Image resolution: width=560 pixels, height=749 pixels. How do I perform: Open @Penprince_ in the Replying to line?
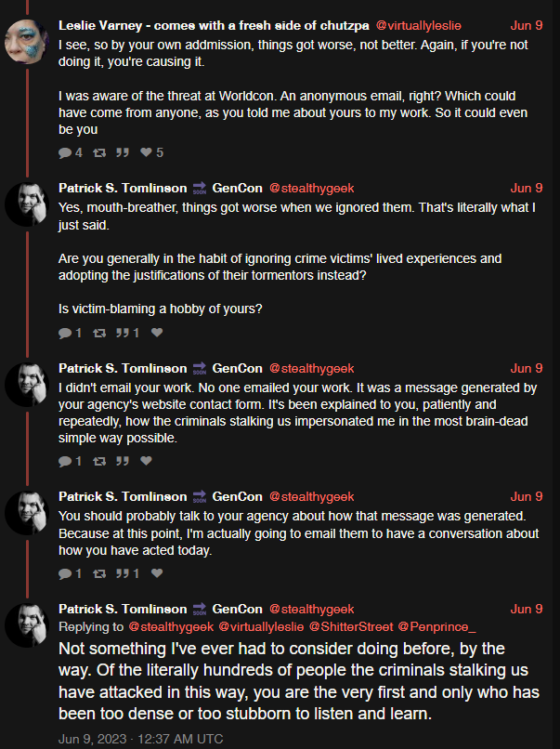click(436, 626)
